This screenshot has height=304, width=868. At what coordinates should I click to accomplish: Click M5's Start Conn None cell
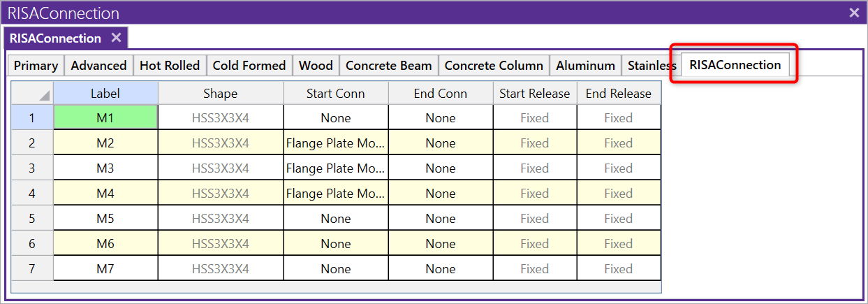(x=336, y=219)
